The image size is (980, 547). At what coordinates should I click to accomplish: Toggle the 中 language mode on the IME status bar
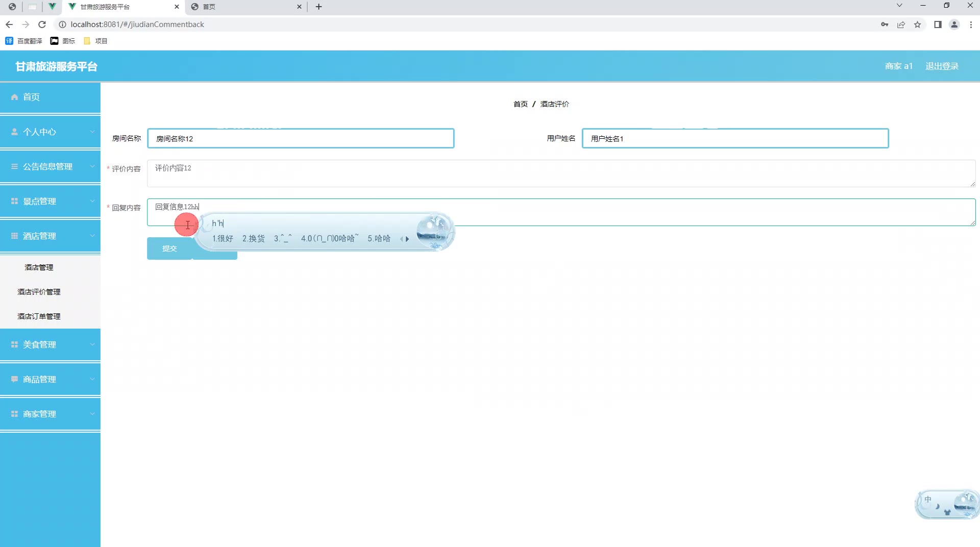pos(928,500)
